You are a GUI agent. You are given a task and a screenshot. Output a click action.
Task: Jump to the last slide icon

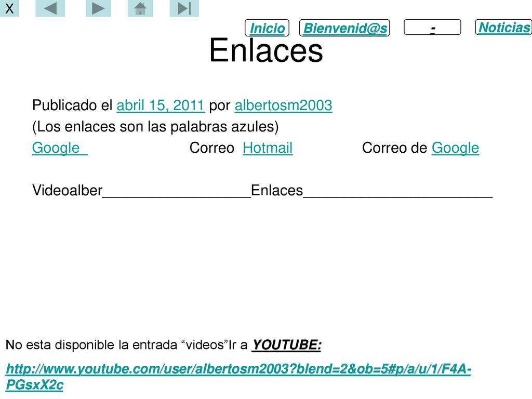184,8
